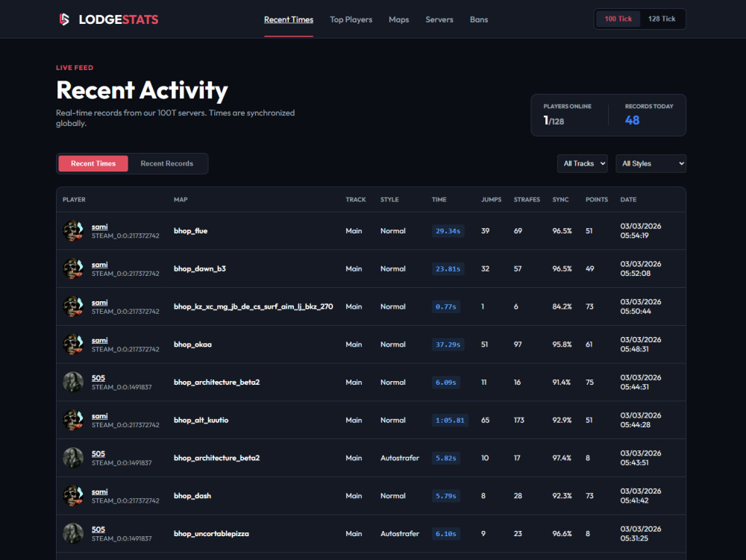
Task: Click the DATE column header
Action: click(x=628, y=200)
